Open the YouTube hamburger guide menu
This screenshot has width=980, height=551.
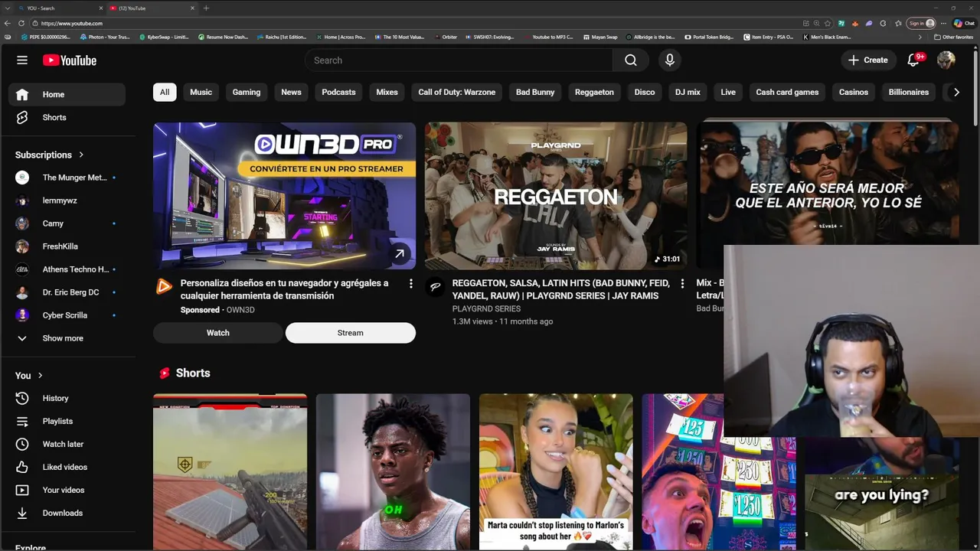pos(22,60)
